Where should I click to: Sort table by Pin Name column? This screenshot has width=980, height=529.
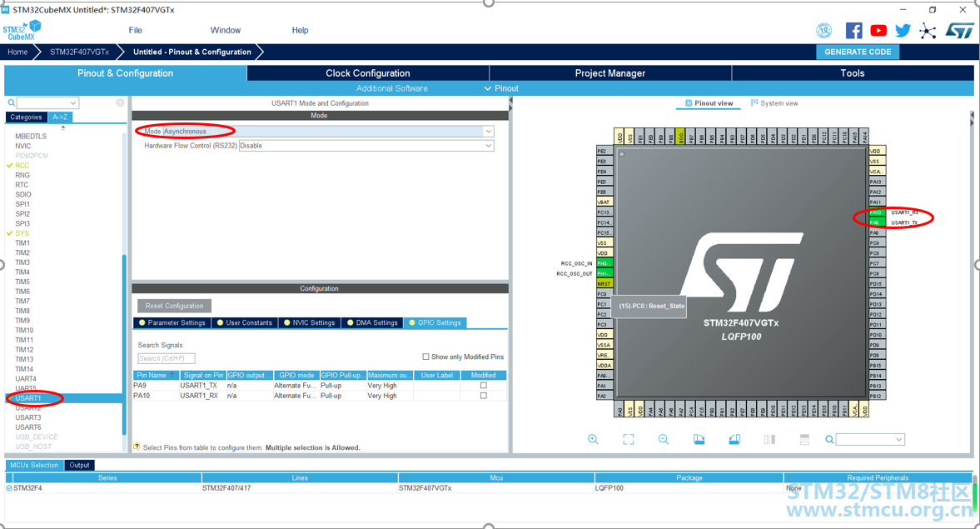pyautogui.click(x=157, y=375)
